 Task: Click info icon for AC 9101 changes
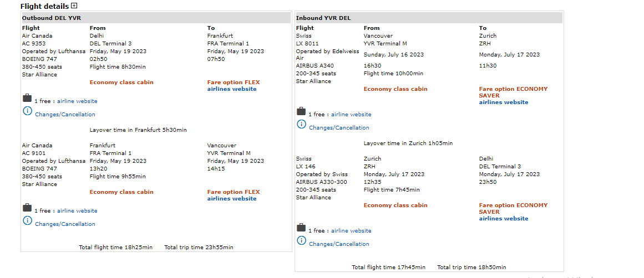tap(27, 221)
